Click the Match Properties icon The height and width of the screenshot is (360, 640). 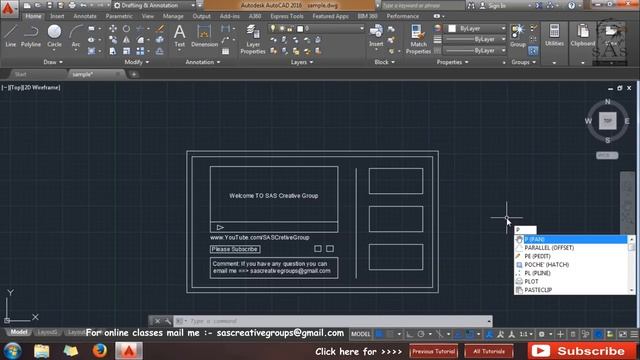(418, 39)
